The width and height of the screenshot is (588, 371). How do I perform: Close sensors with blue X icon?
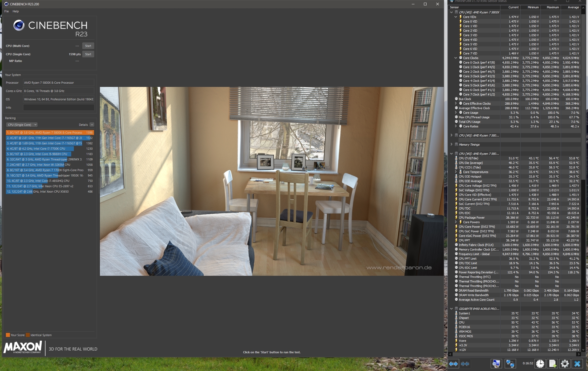(577, 364)
